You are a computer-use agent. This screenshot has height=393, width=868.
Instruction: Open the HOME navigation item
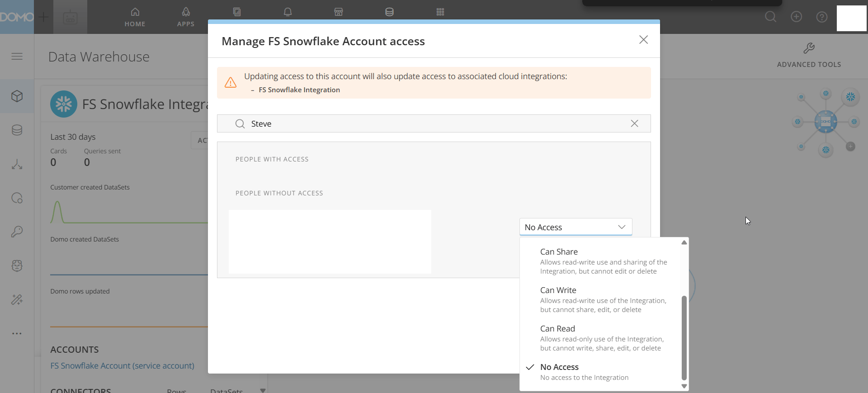pyautogui.click(x=135, y=17)
